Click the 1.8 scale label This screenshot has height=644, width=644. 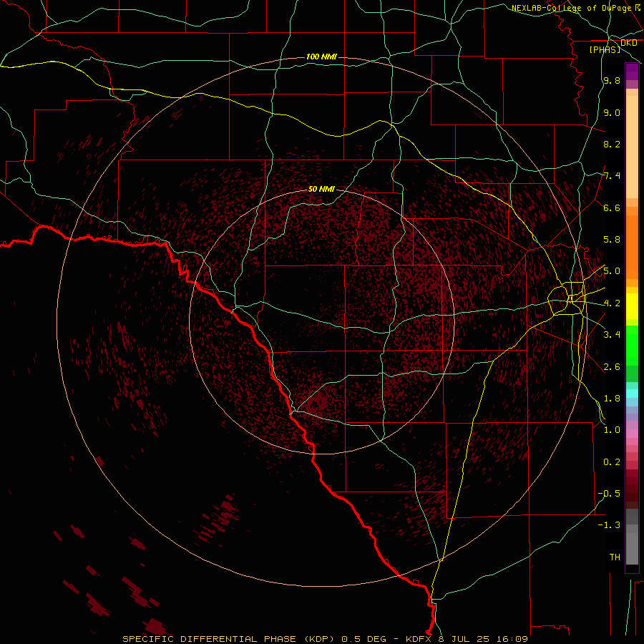click(x=612, y=399)
